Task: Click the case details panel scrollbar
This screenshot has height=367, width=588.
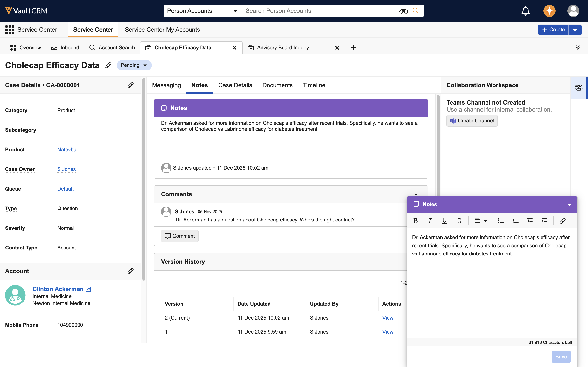Action: coord(144,180)
